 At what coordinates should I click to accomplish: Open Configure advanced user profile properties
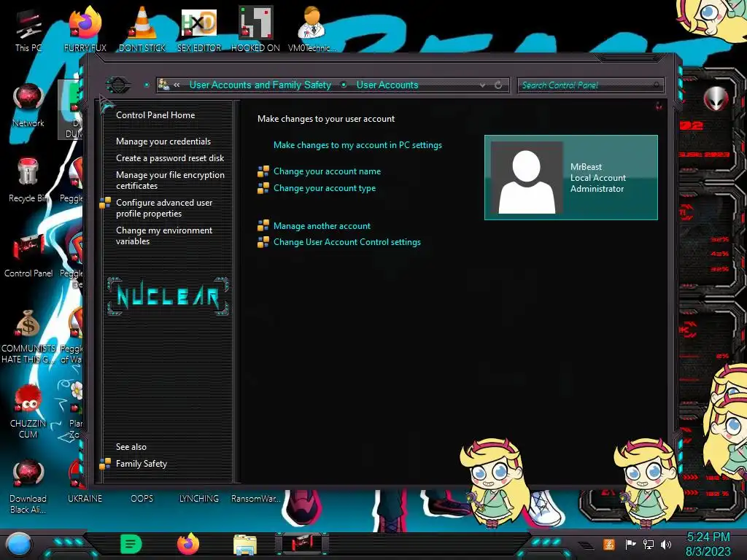[x=164, y=208]
